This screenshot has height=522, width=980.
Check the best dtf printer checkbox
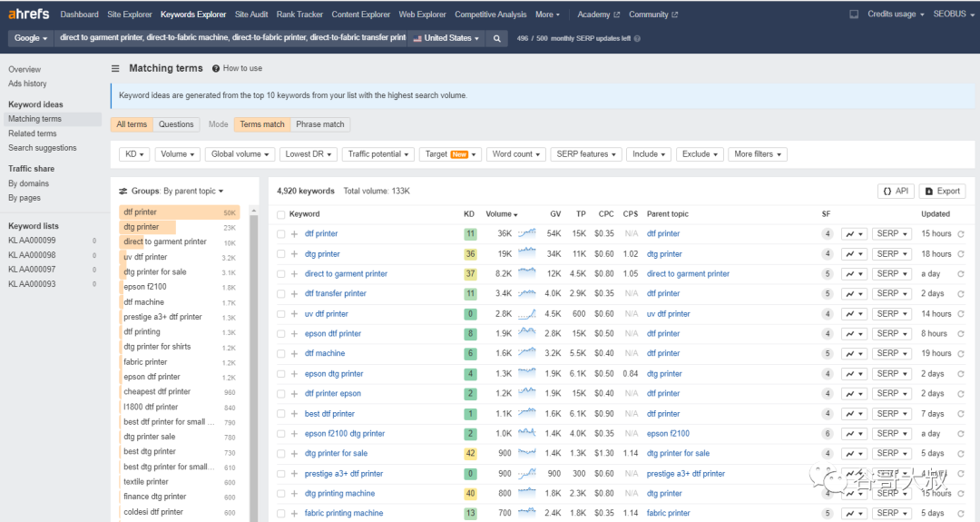point(280,414)
